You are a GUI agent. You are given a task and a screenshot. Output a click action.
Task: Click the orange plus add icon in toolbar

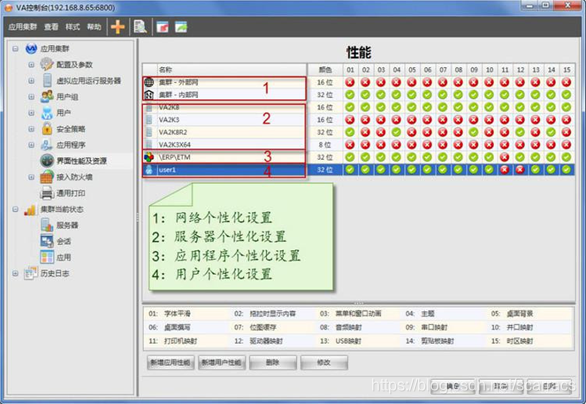(118, 27)
